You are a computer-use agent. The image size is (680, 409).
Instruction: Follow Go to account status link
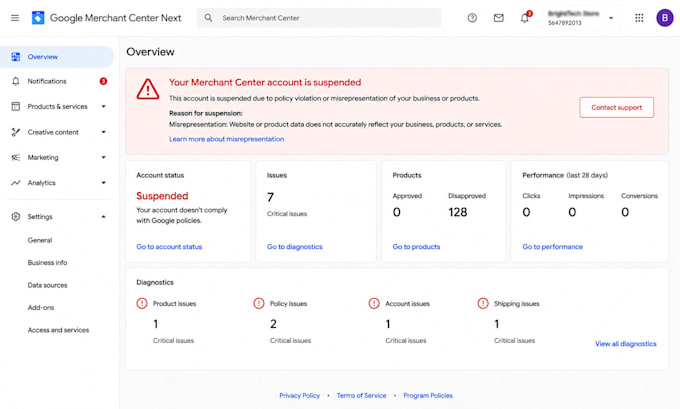click(x=169, y=246)
